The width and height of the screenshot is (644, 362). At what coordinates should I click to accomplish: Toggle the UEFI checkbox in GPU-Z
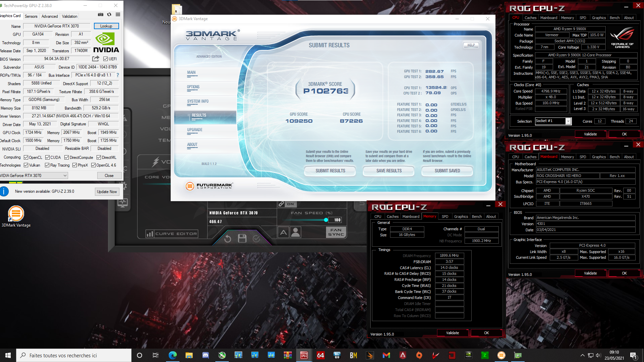point(105,59)
